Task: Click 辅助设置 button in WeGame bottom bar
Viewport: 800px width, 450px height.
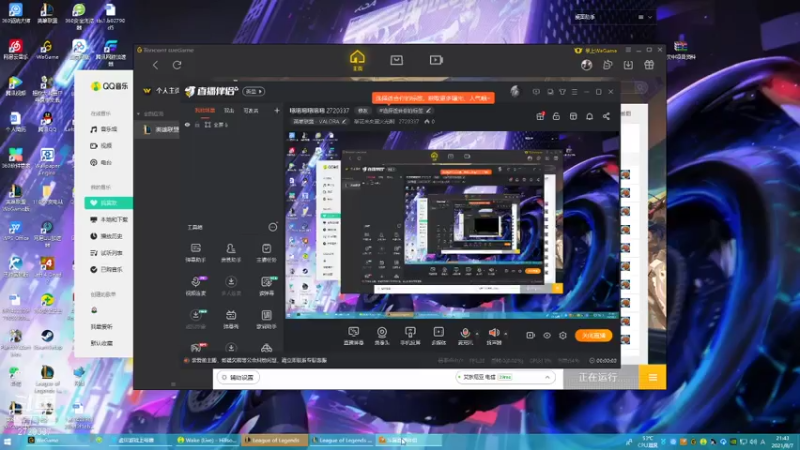Action: [x=238, y=378]
